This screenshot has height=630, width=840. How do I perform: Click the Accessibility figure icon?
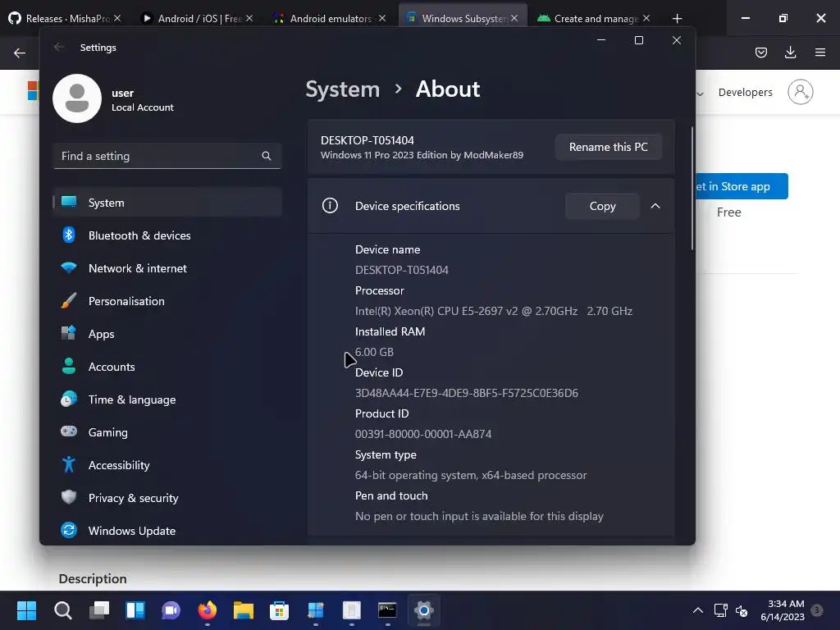coord(69,464)
